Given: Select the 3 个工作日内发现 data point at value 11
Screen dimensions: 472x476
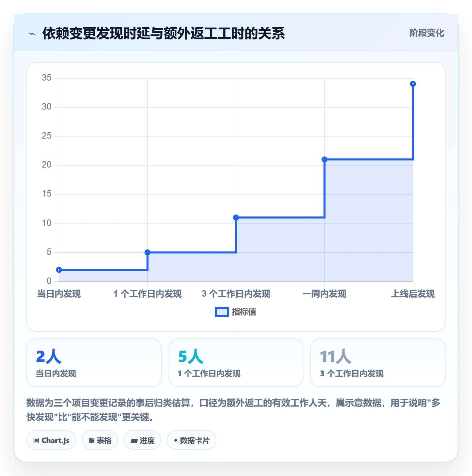Looking at the screenshot, I should (x=236, y=217).
